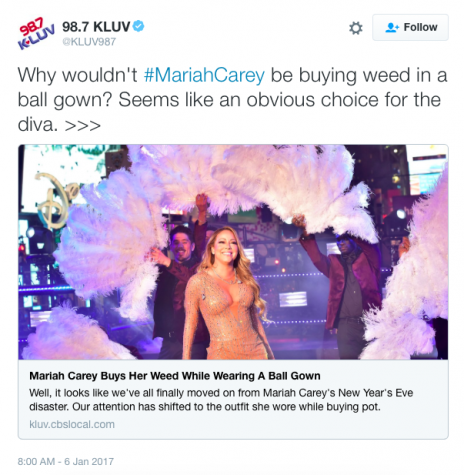
Task: Click the >>> arrows in tweet text
Action: [x=83, y=126]
